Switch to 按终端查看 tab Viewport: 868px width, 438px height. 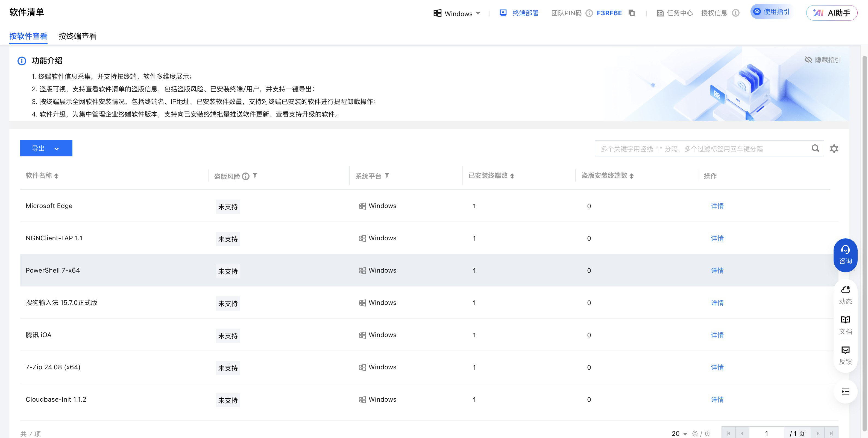point(77,36)
